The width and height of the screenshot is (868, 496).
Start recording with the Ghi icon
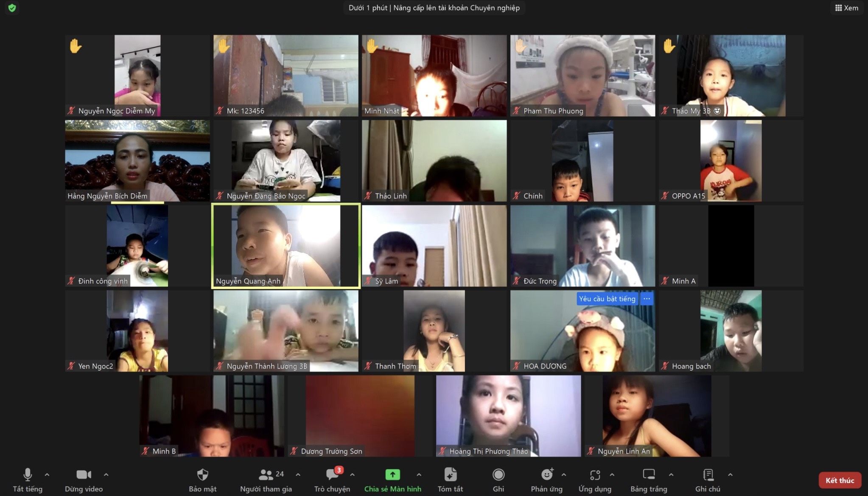[498, 475]
